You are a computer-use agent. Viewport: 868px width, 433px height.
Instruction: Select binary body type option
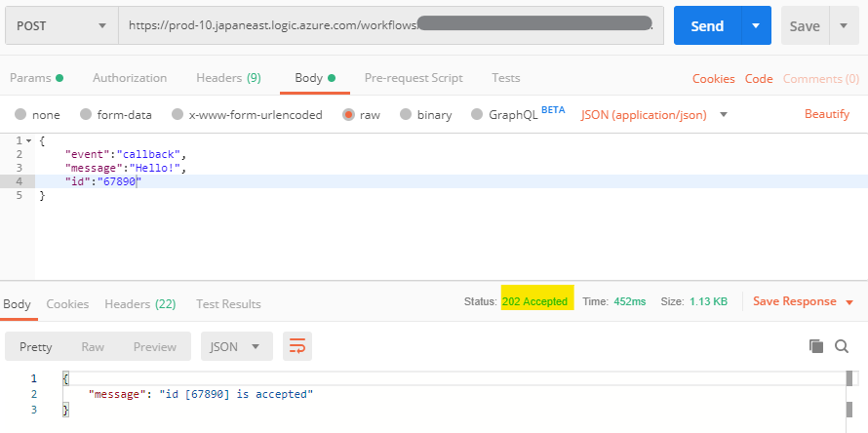(406, 114)
